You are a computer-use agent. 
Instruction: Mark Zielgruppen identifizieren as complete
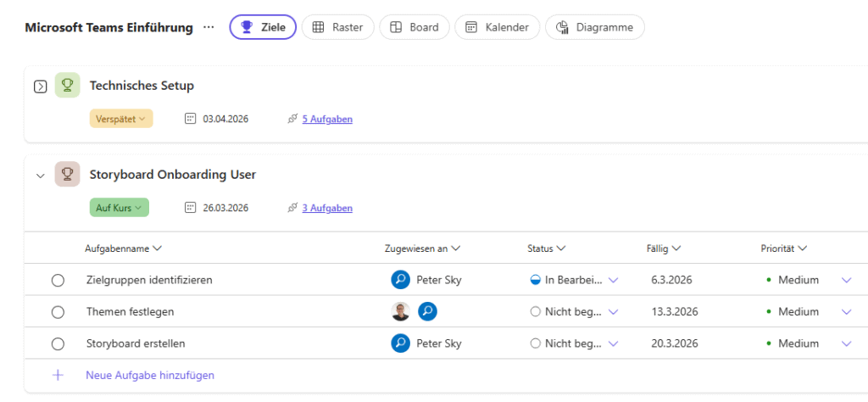click(58, 280)
